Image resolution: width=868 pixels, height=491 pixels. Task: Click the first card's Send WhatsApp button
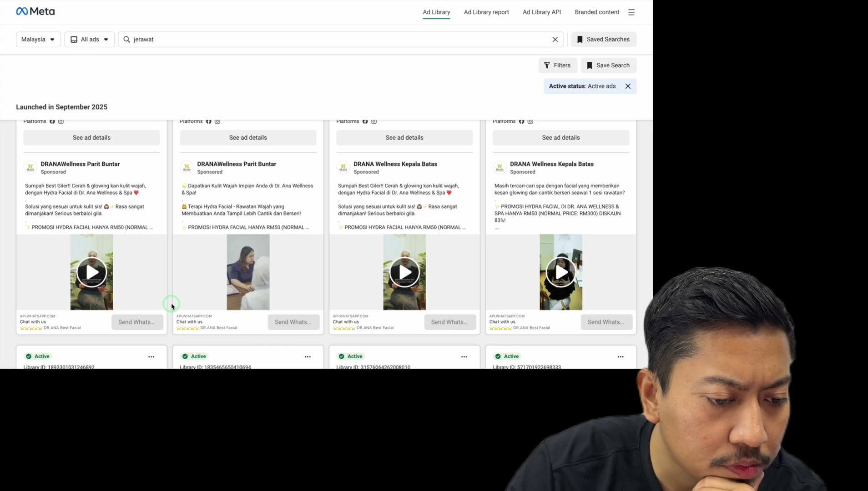coord(137,322)
